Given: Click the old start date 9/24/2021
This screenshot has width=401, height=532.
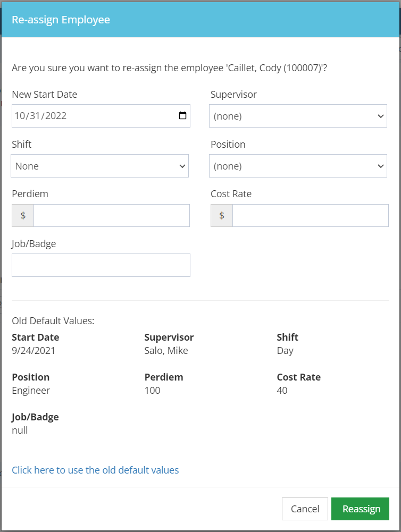Looking at the screenshot, I should 34,351.
